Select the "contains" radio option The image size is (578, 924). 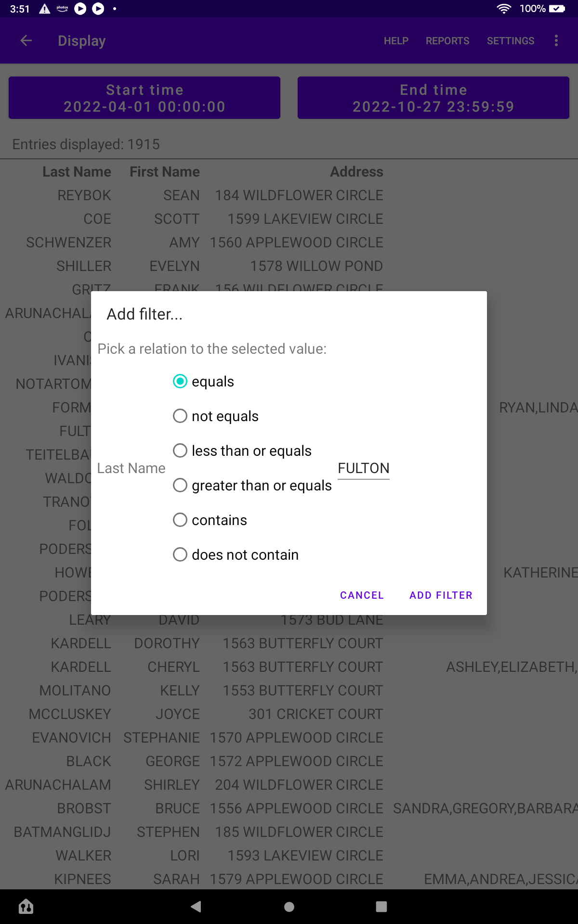tap(210, 520)
